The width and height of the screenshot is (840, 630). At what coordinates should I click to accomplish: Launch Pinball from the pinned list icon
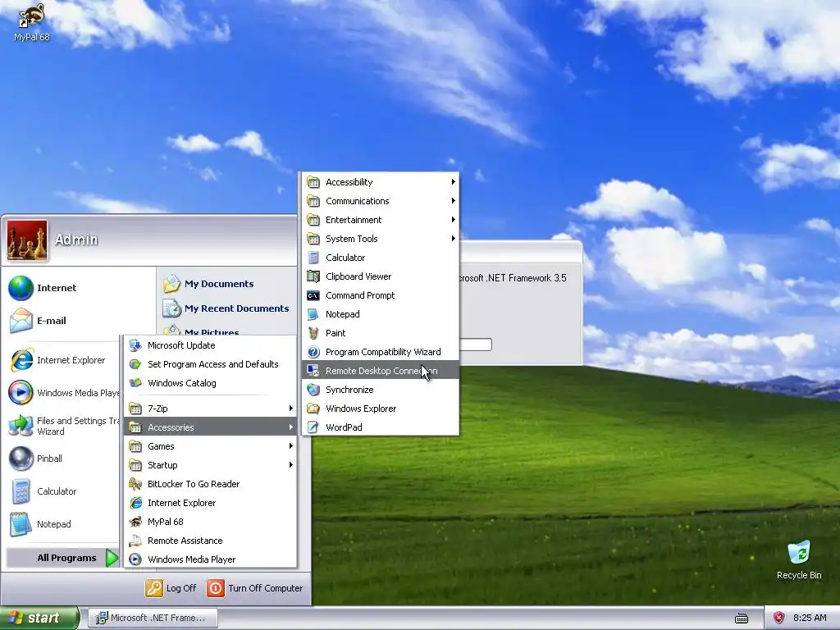(x=21, y=459)
